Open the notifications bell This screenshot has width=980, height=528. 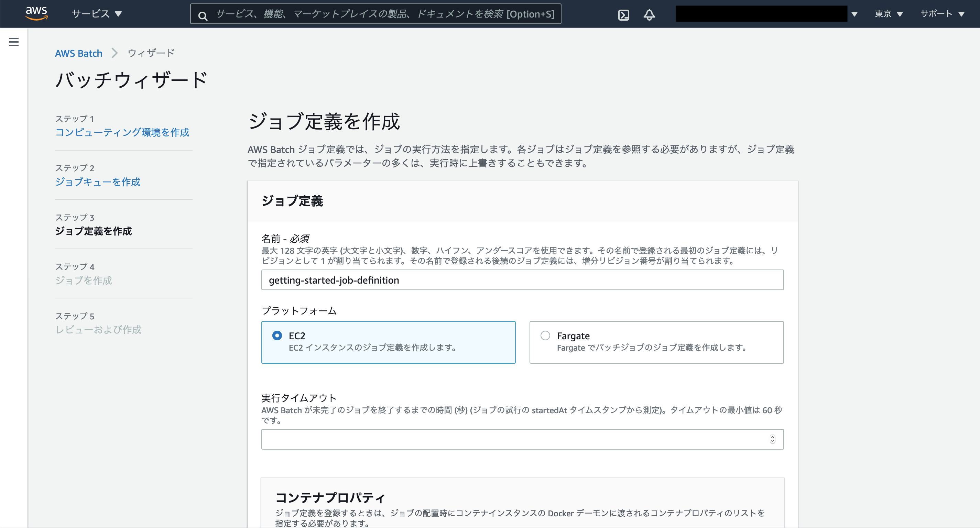click(649, 15)
